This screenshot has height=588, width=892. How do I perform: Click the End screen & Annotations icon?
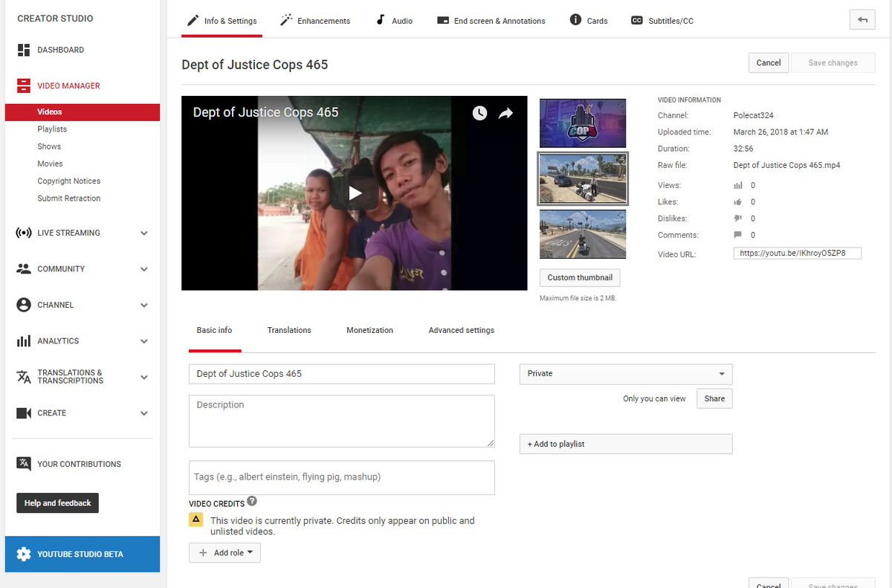pyautogui.click(x=443, y=21)
